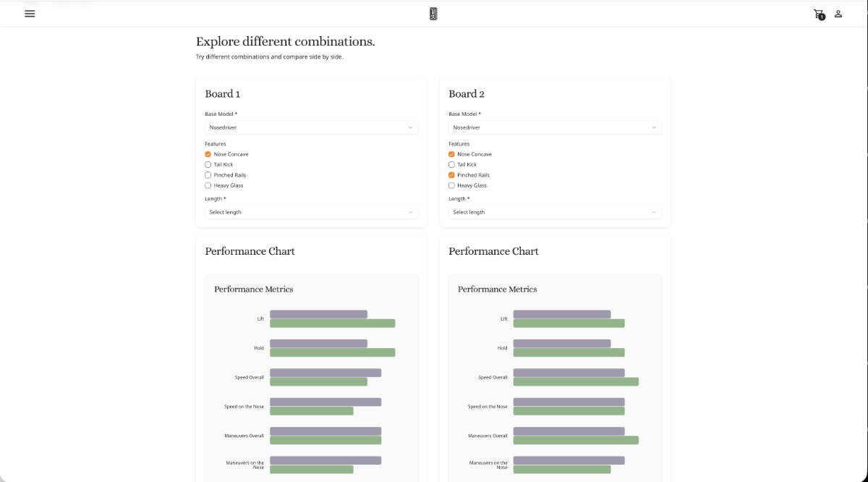Open Board 1 Base Model dropdown
This screenshot has height=482, width=868.
point(311,127)
